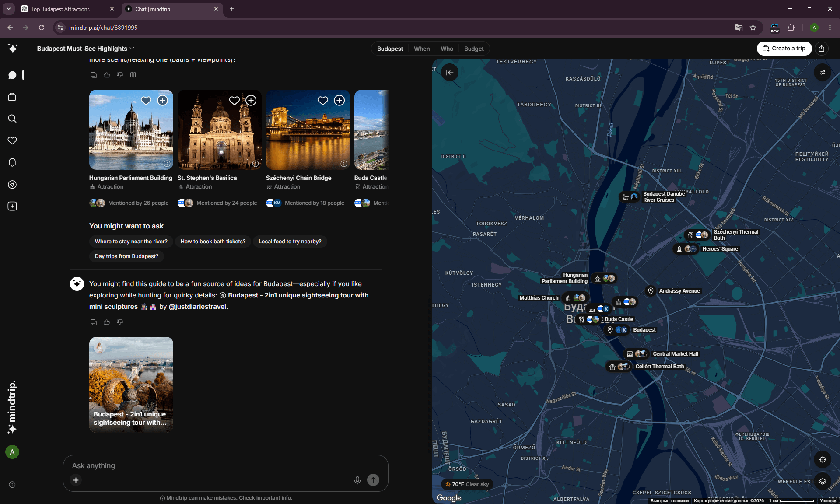The width and height of the screenshot is (840, 504).
Task: Click the Search magnifier in the sidebar
Action: [x=12, y=119]
